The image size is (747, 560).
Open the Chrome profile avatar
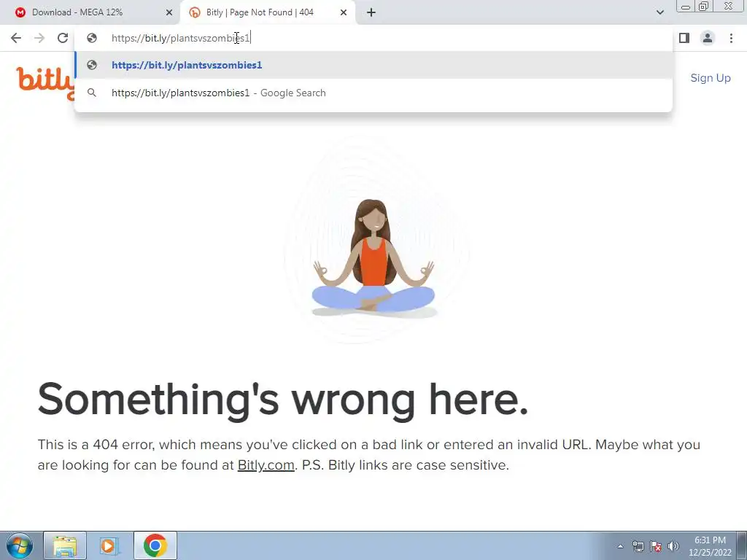[708, 38]
